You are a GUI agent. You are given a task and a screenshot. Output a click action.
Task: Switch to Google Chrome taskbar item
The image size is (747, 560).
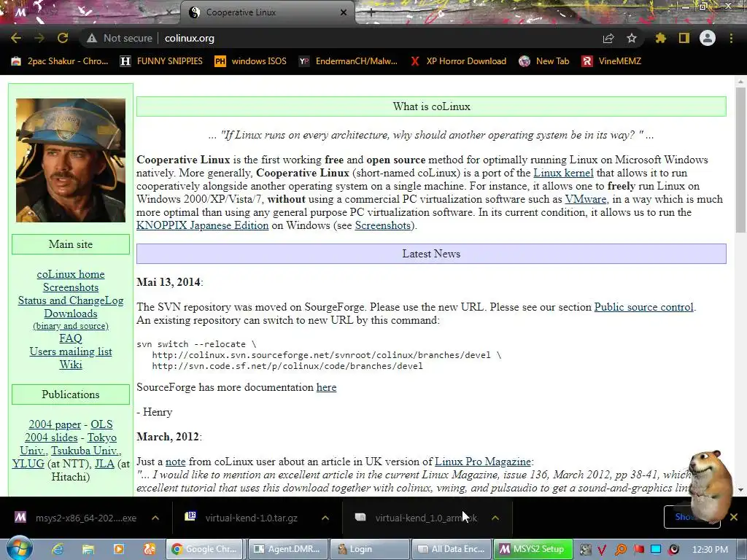pyautogui.click(x=204, y=549)
